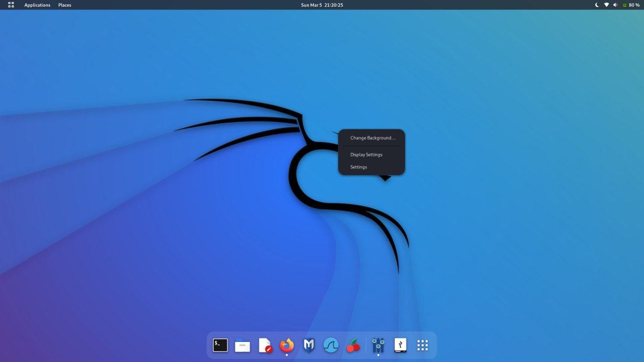This screenshot has height=362, width=644.
Task: Select Change Background… in context menu
Action: coord(373,138)
